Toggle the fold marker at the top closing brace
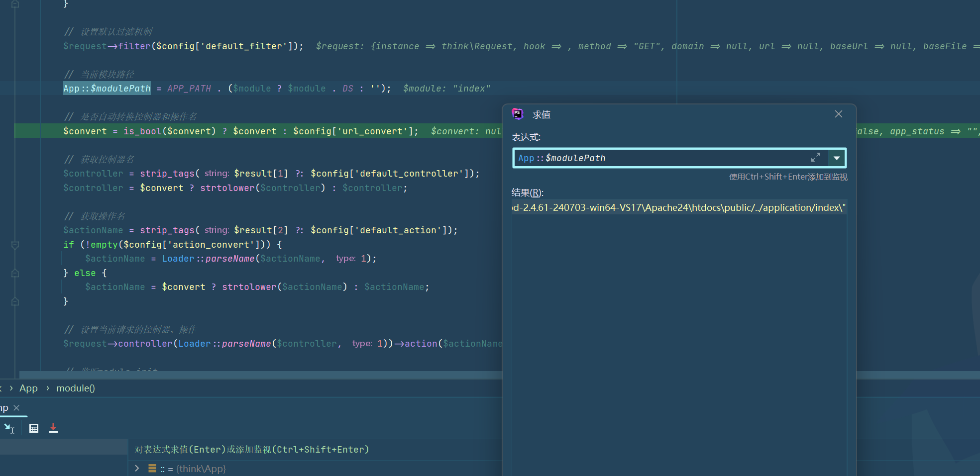 15,4
